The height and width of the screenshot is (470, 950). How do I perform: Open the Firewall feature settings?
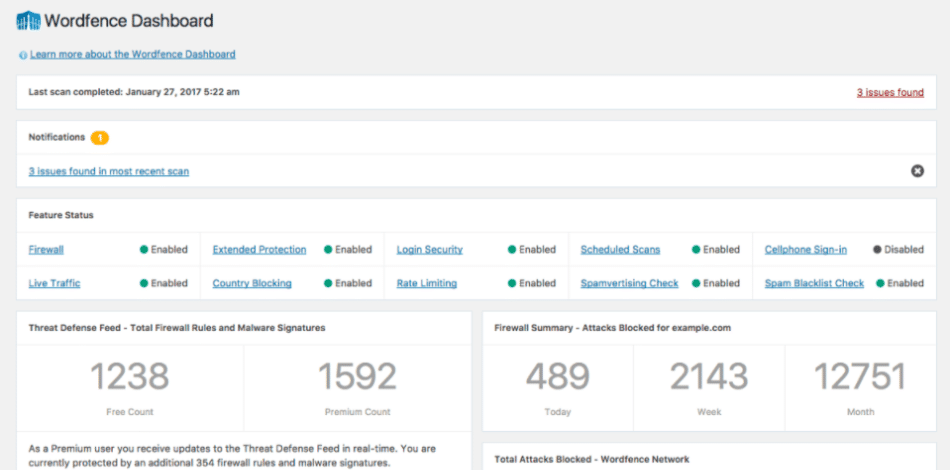point(46,250)
